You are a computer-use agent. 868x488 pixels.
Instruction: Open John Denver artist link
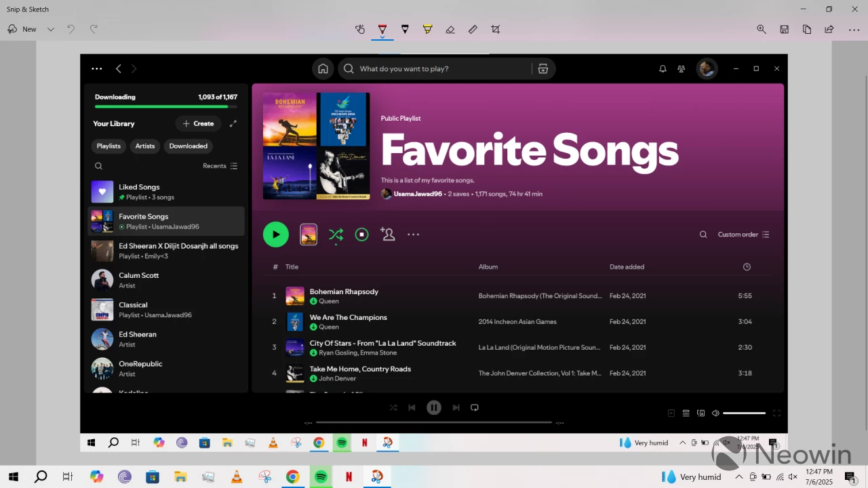click(337, 379)
